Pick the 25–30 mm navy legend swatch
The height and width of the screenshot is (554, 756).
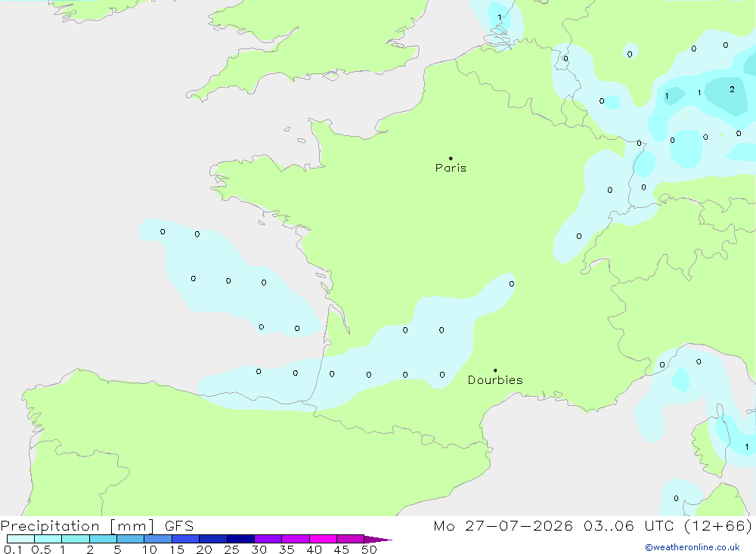[x=240, y=539]
